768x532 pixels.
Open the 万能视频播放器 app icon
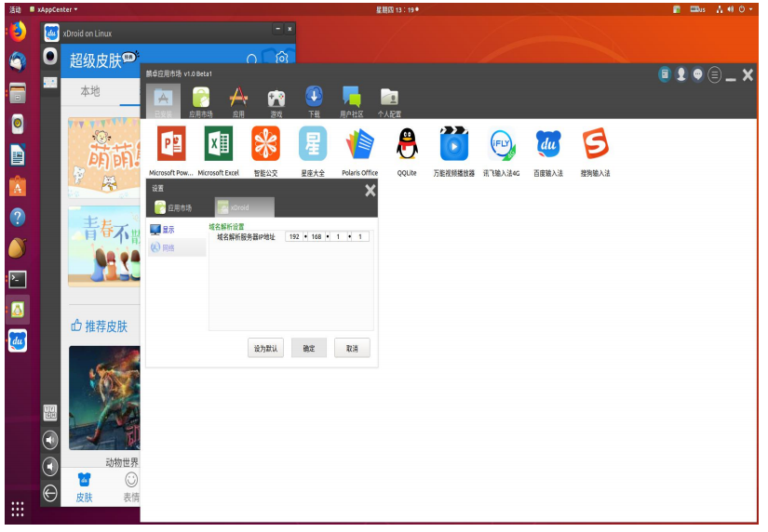pyautogui.click(x=454, y=143)
